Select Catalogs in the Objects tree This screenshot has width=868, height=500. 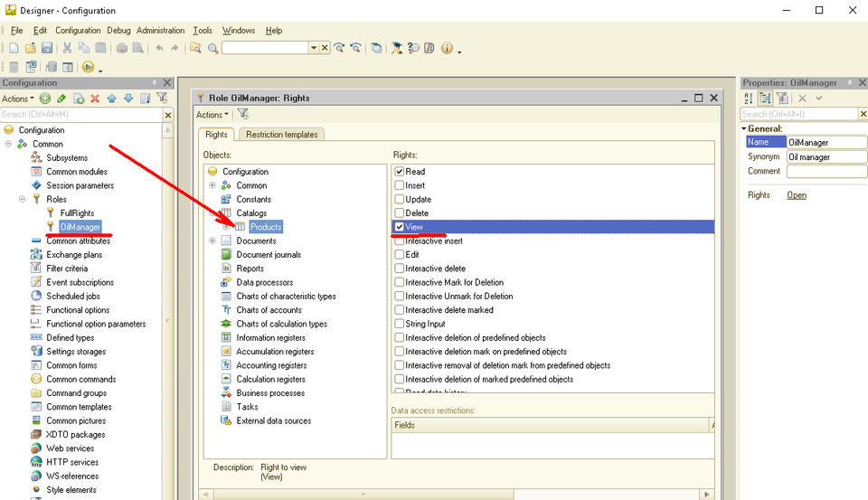pyautogui.click(x=252, y=213)
